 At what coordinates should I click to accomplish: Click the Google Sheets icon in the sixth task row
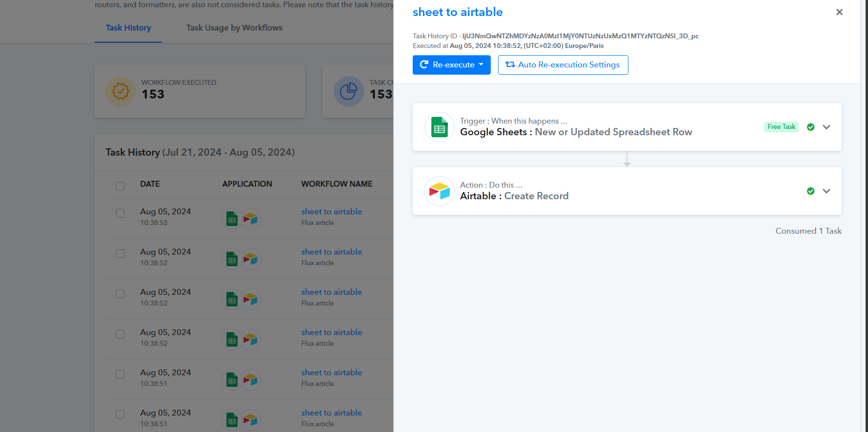pyautogui.click(x=232, y=420)
